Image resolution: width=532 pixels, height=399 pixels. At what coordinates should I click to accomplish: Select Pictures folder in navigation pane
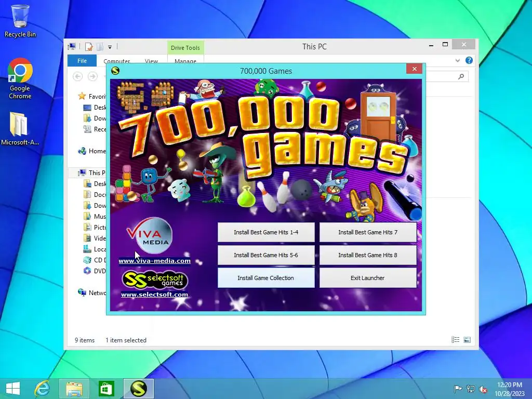tap(95, 228)
